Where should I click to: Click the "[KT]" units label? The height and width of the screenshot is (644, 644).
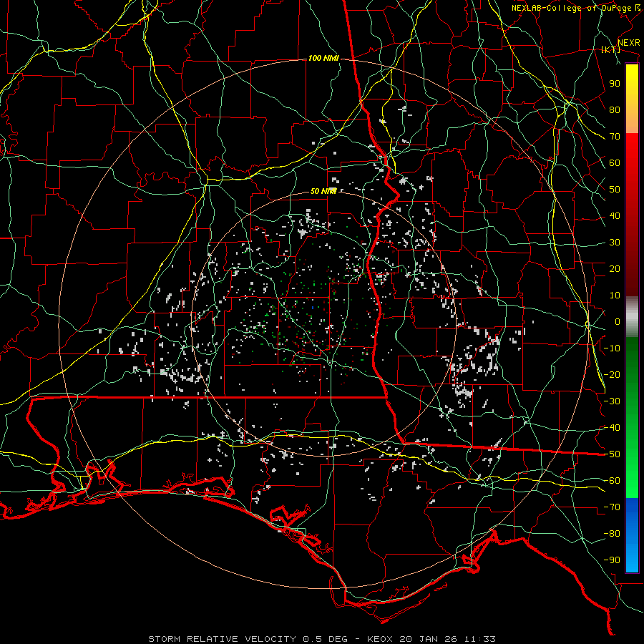pos(611,49)
